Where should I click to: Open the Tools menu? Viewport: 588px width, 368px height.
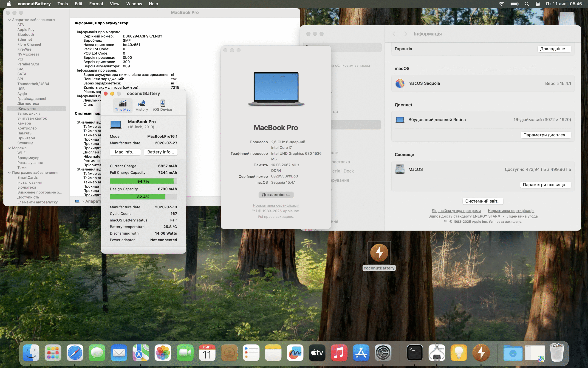coord(62,4)
